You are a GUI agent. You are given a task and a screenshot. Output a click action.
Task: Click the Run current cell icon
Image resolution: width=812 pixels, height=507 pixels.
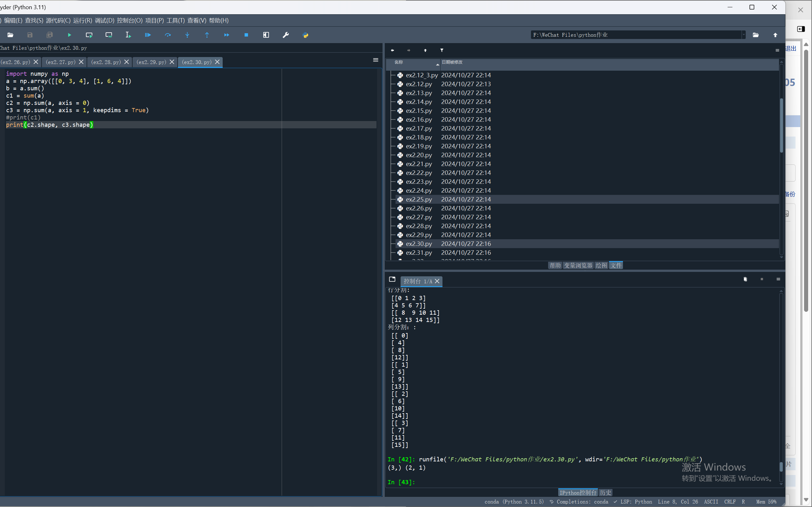click(x=89, y=35)
